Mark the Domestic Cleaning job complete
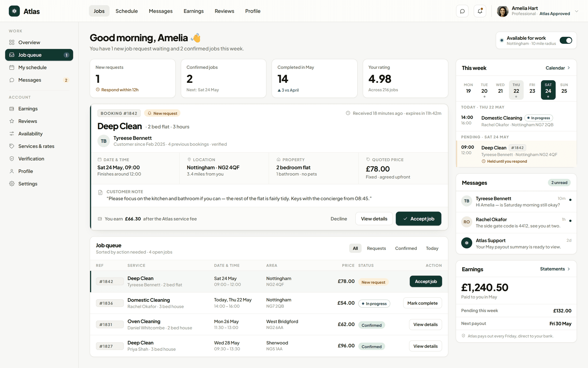588x368 pixels. tap(423, 303)
